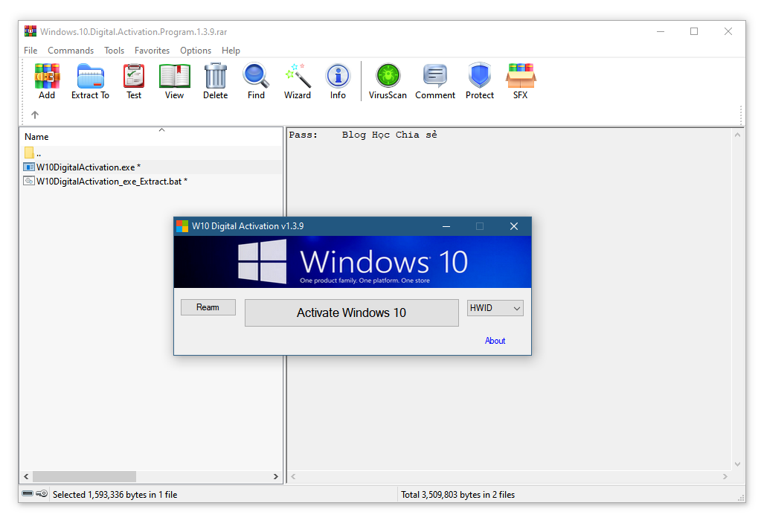Viewport: 761px width, 532px height.
Task: Click the password key icon in status bar
Action: 42,493
